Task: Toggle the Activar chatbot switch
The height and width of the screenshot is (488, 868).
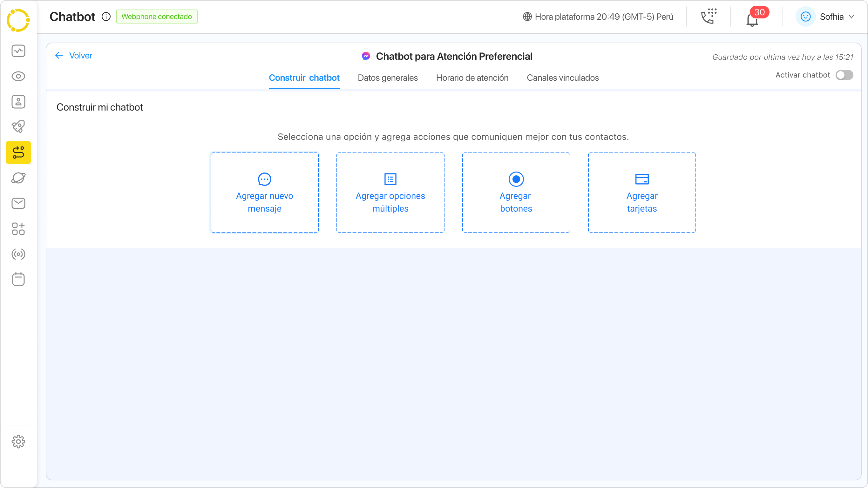Action: click(844, 75)
